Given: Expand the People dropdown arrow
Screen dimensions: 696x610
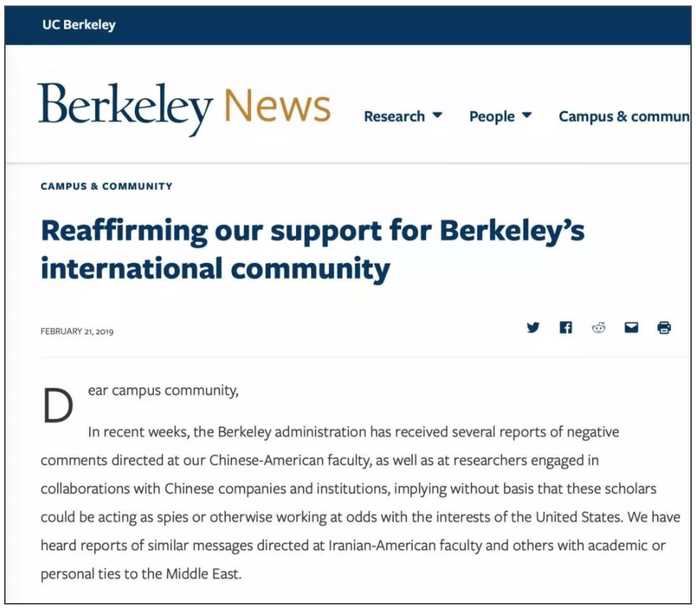Looking at the screenshot, I should point(527,115).
